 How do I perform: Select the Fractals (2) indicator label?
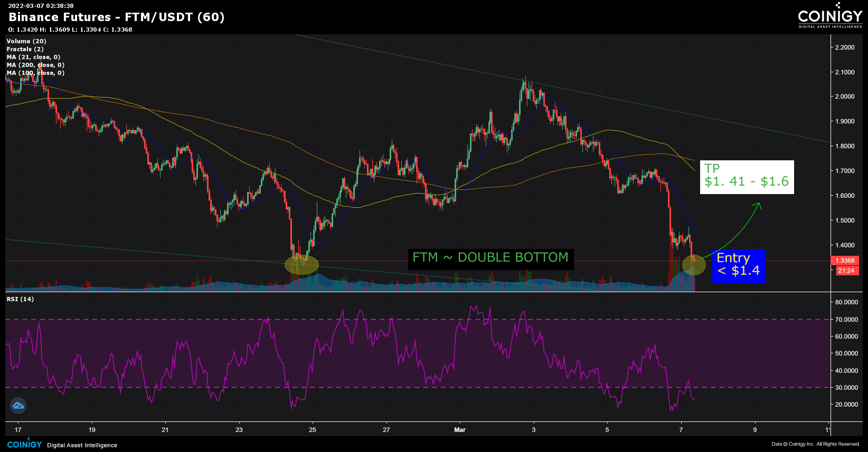pos(25,49)
